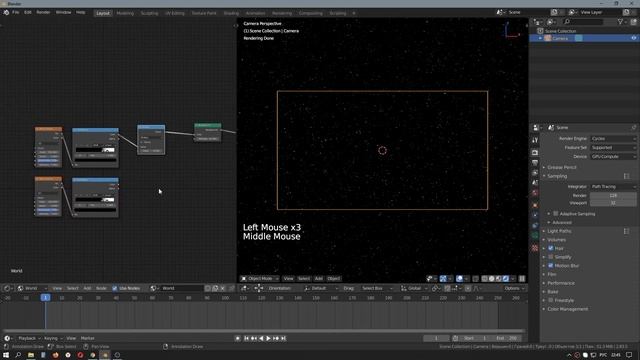Click the Render samples value field
This screenshot has width=640, height=360.
[x=613, y=196]
